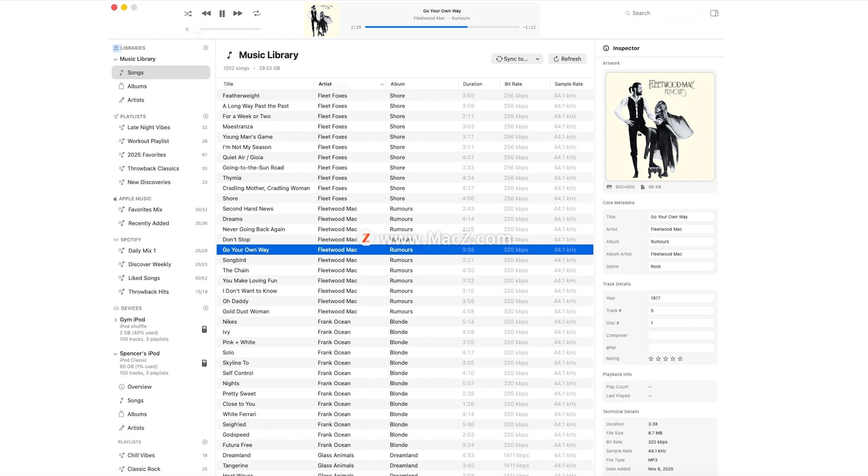Image resolution: width=868 pixels, height=476 pixels.
Task: Click the Refresh button
Action: (567, 59)
